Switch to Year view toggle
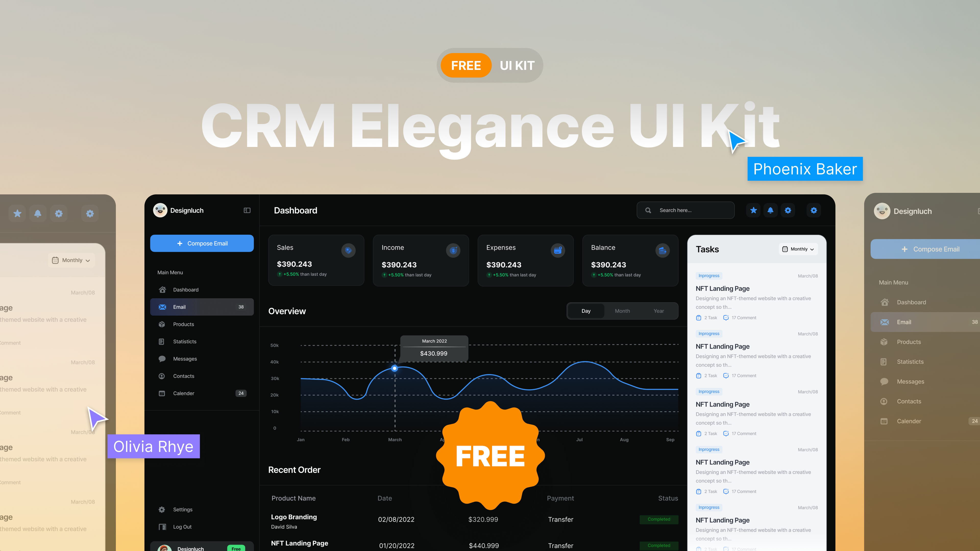The width and height of the screenshot is (980, 551). tap(658, 311)
